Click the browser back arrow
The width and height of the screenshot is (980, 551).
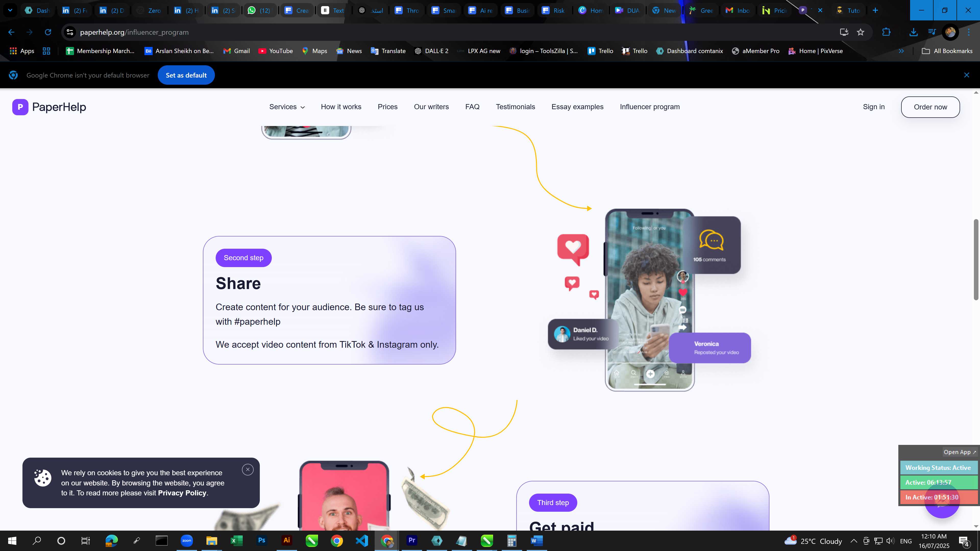[x=11, y=32]
